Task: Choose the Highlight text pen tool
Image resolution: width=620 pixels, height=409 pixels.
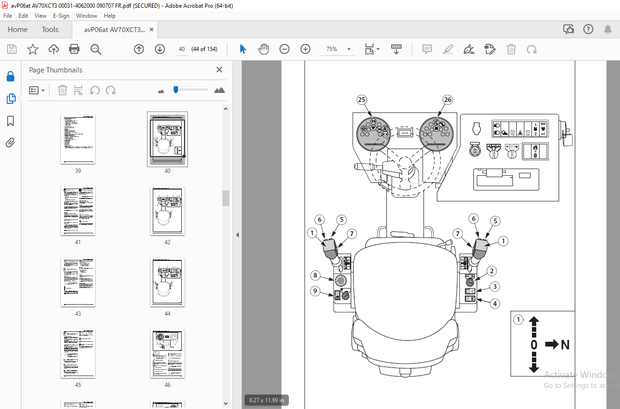Action: pyautogui.click(x=448, y=49)
